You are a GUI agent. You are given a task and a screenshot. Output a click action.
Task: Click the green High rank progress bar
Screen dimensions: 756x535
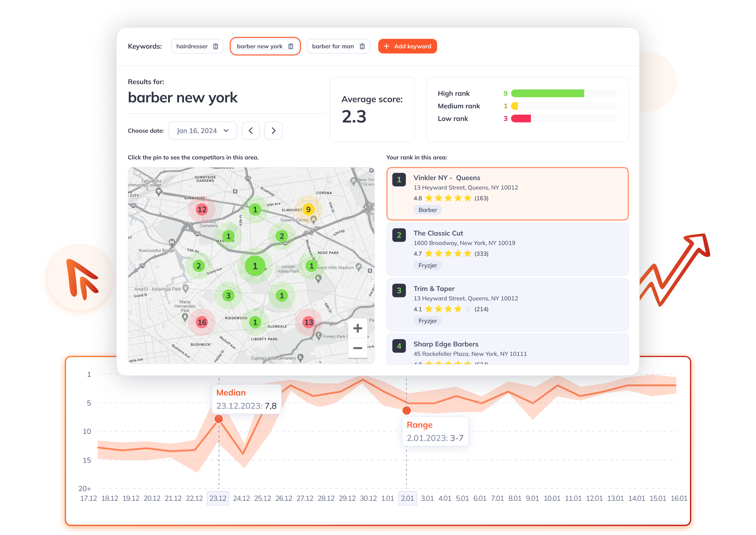547,94
